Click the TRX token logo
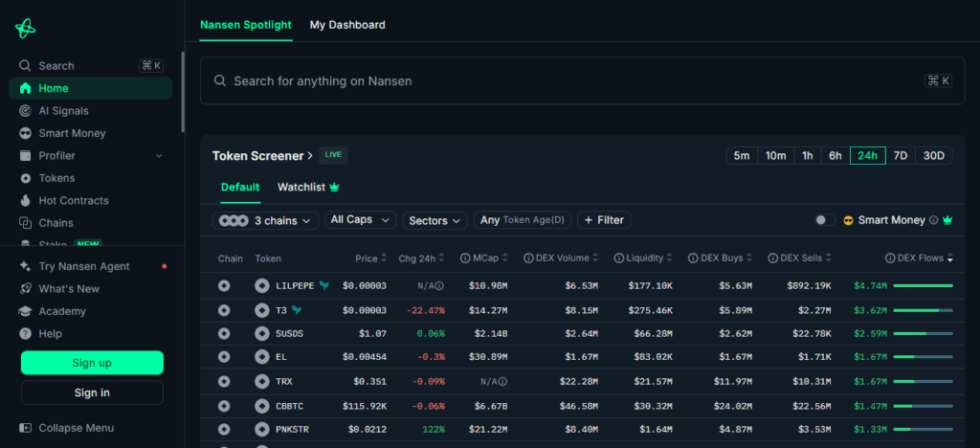 [262, 381]
